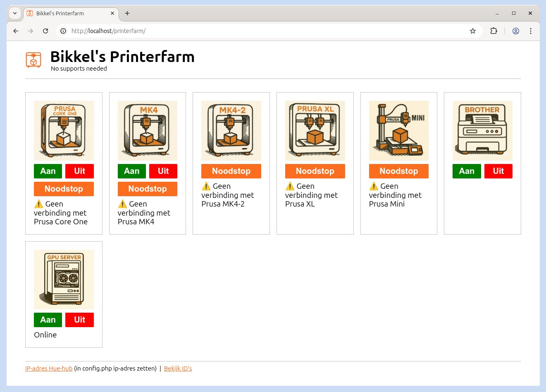Open the IP-adres Hue-hub link
Screen dimensions: 546x392
tap(49, 368)
